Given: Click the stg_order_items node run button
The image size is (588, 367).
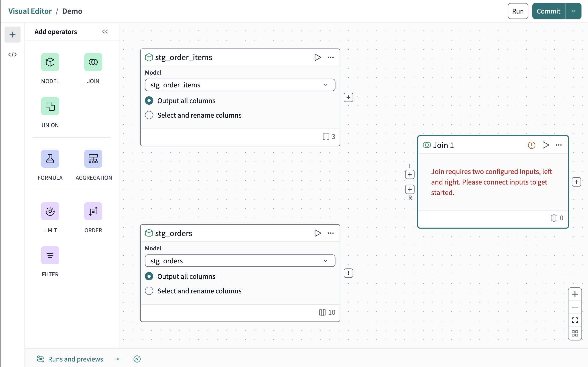Looking at the screenshot, I should (317, 57).
